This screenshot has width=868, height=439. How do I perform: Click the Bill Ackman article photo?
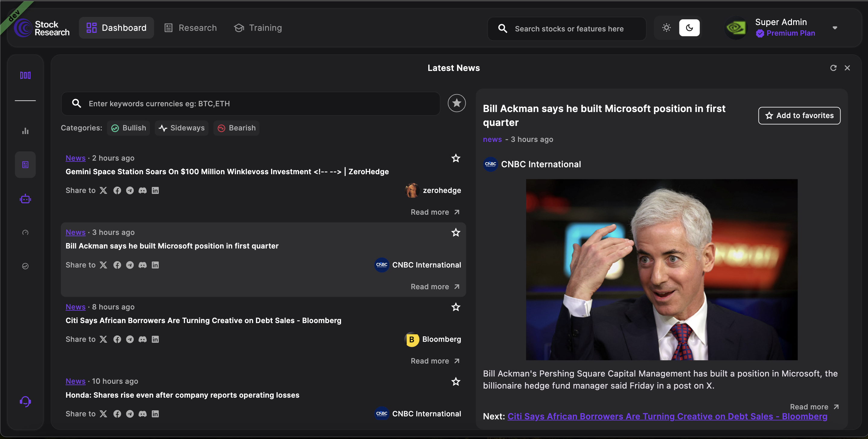pyautogui.click(x=662, y=269)
